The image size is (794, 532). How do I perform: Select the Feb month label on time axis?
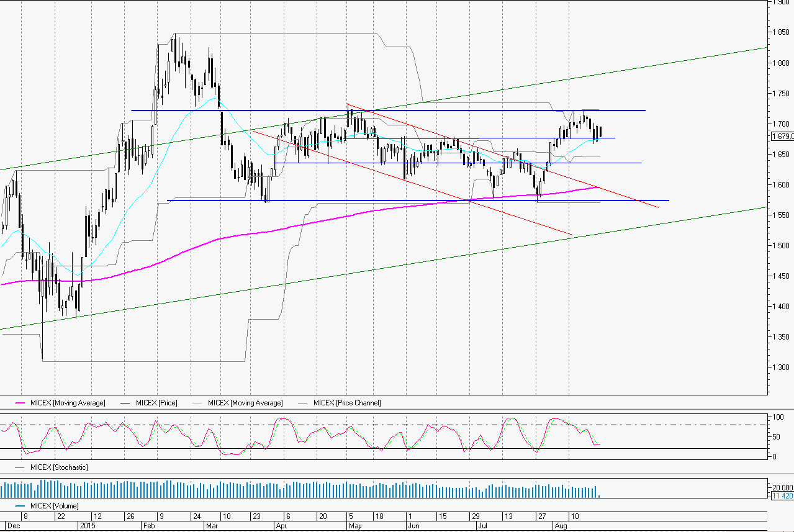(148, 525)
